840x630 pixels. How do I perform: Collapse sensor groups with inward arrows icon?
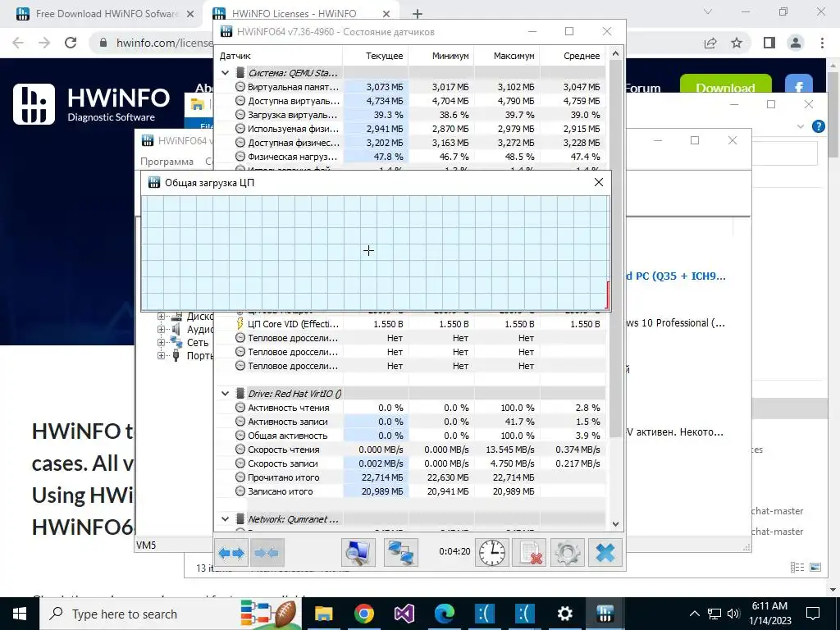click(x=267, y=552)
